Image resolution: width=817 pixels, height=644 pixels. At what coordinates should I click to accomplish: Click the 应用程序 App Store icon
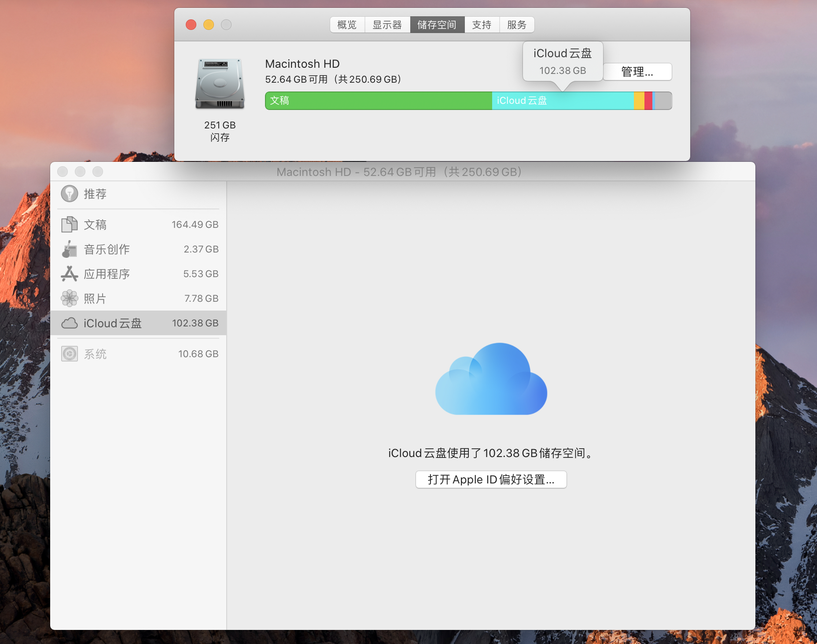(69, 274)
